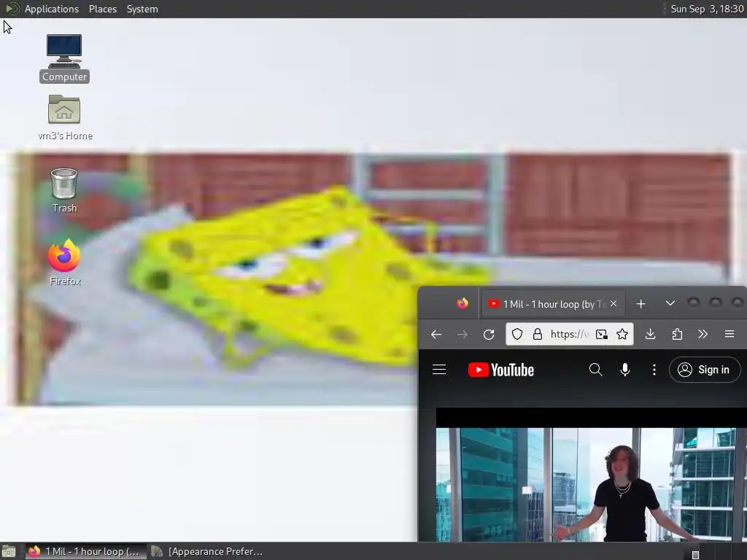Go back to the previous page
Screen dimensions: 747x560
click(x=436, y=334)
